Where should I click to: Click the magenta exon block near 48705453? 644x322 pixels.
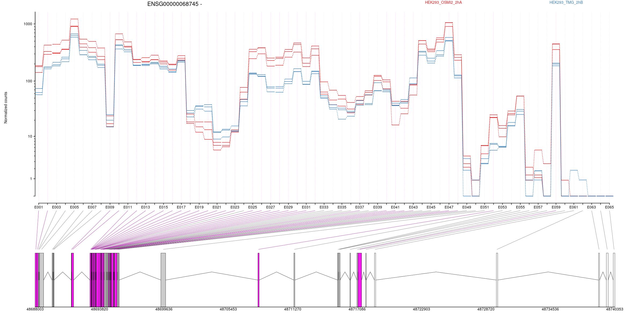[x=258, y=280]
